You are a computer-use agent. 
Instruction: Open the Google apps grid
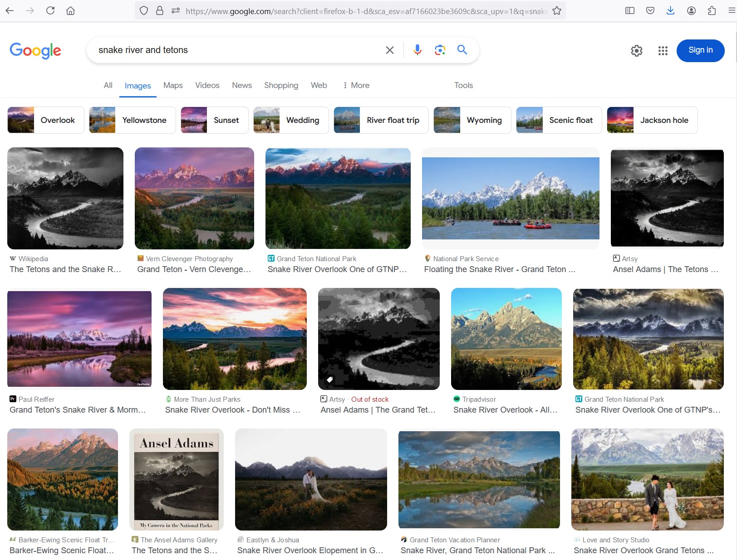663,51
